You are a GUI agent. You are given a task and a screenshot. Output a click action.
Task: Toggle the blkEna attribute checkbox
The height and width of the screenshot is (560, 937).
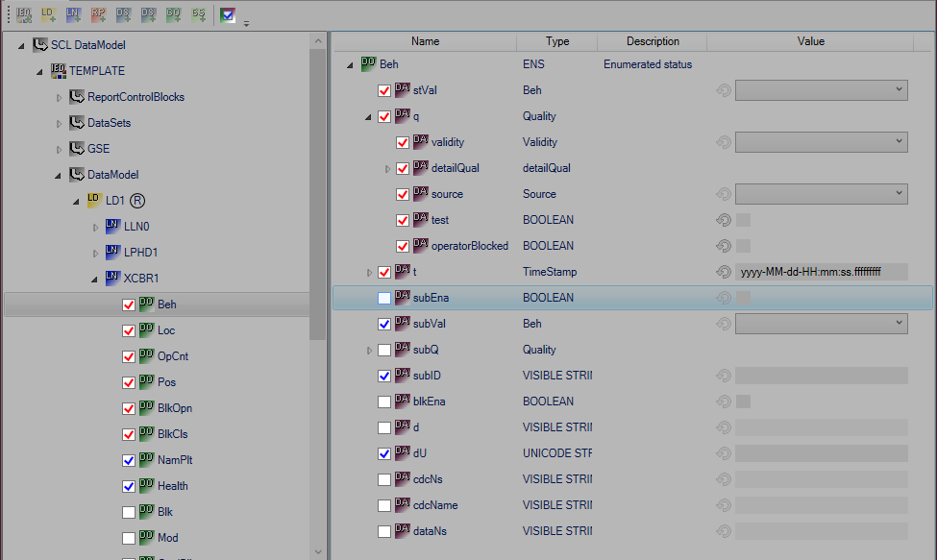coord(384,402)
